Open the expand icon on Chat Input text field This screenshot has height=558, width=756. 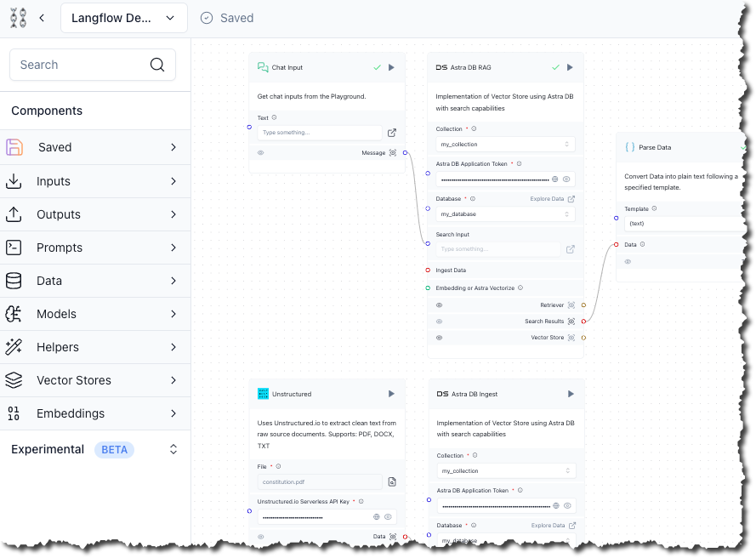(391, 133)
